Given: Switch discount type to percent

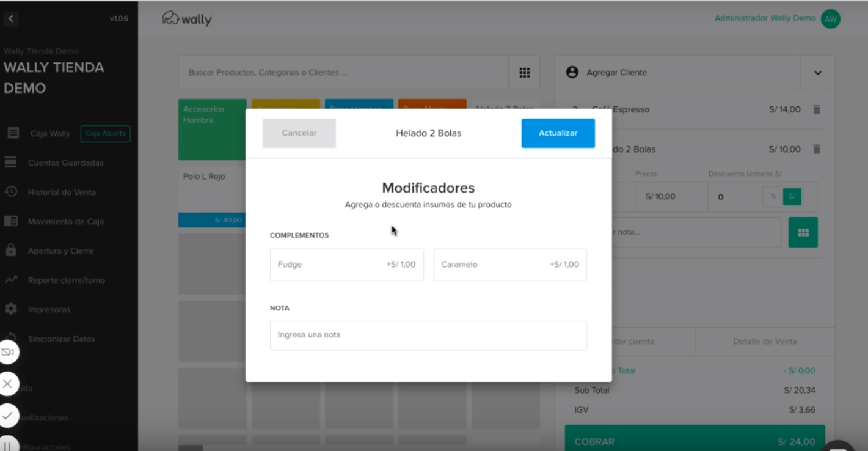Looking at the screenshot, I should 773,197.
